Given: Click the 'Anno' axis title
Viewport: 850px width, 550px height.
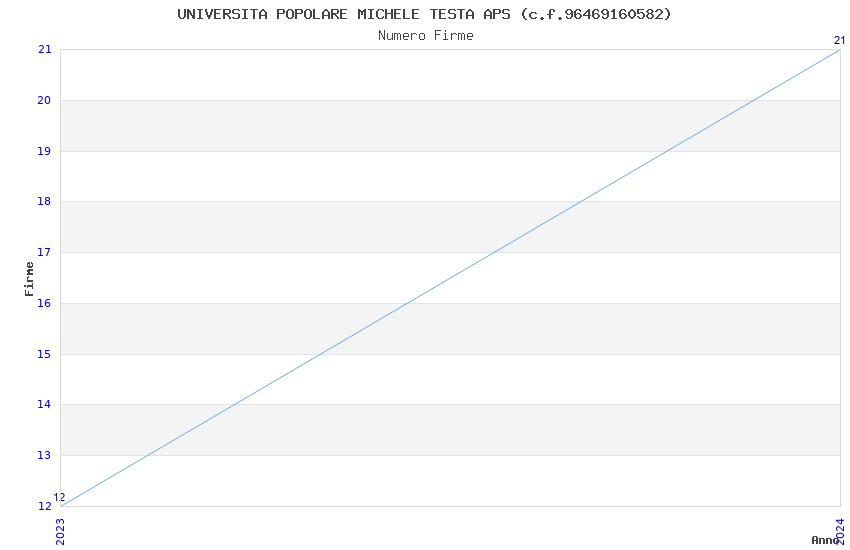Looking at the screenshot, I should pyautogui.click(x=825, y=540).
